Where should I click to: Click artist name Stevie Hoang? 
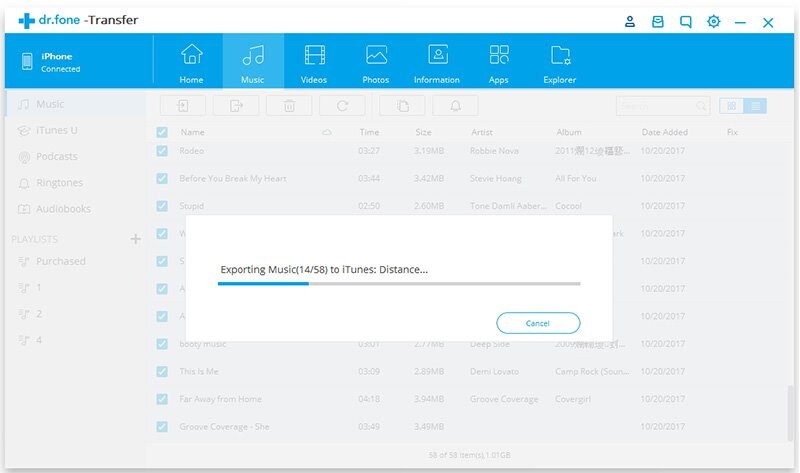click(495, 179)
